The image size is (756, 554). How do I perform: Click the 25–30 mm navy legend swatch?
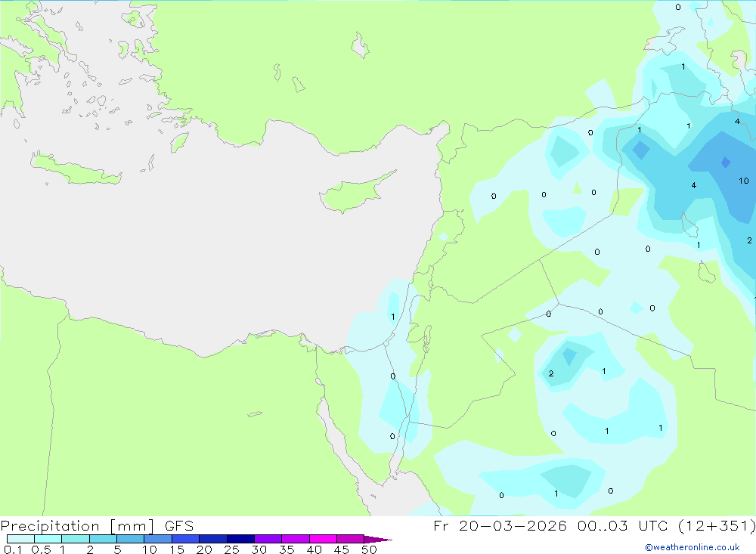[x=240, y=539]
